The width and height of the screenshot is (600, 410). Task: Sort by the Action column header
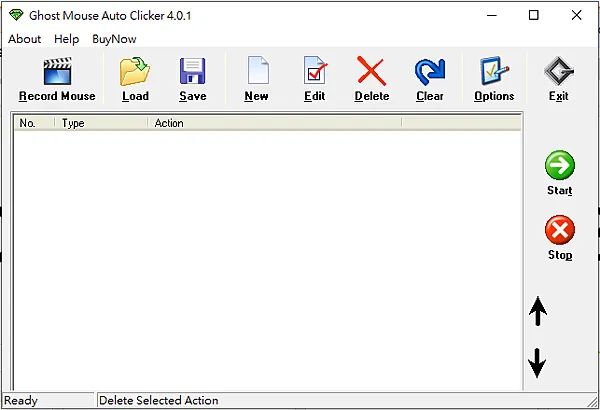click(274, 123)
